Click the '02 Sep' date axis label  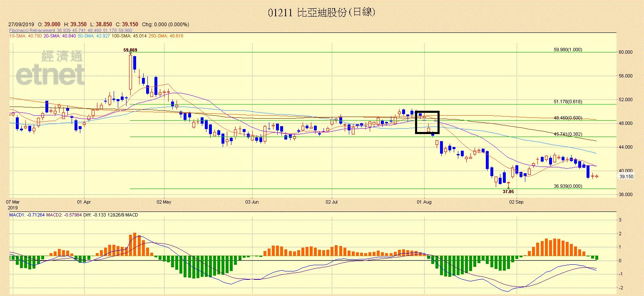coord(516,202)
